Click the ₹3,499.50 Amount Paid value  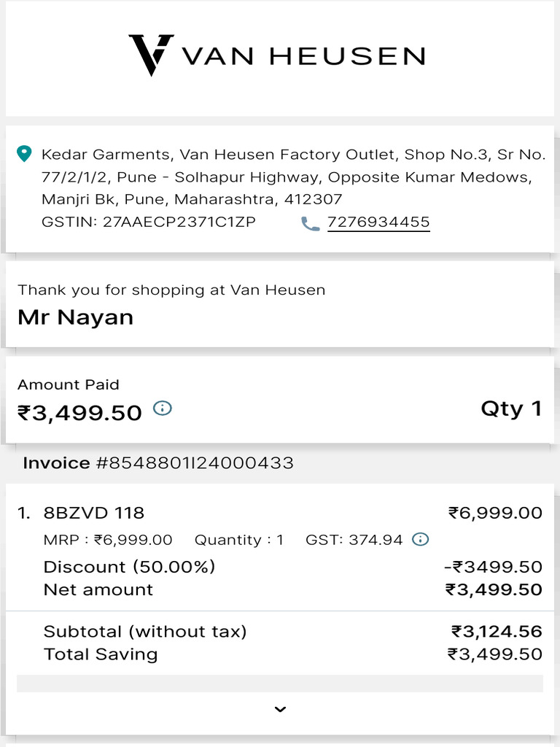click(79, 413)
